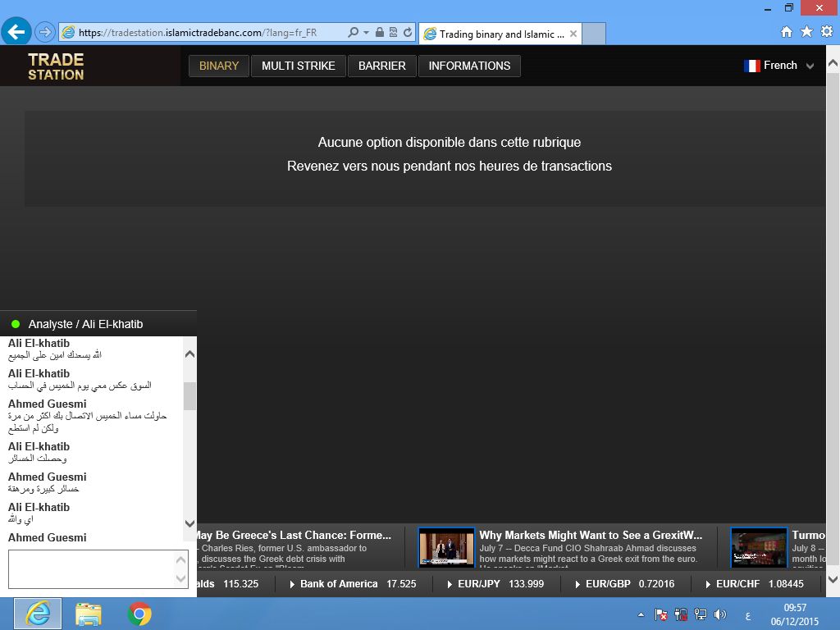This screenshot has height=630, width=840.
Task: Click the volume speaker icon
Action: pos(720,614)
